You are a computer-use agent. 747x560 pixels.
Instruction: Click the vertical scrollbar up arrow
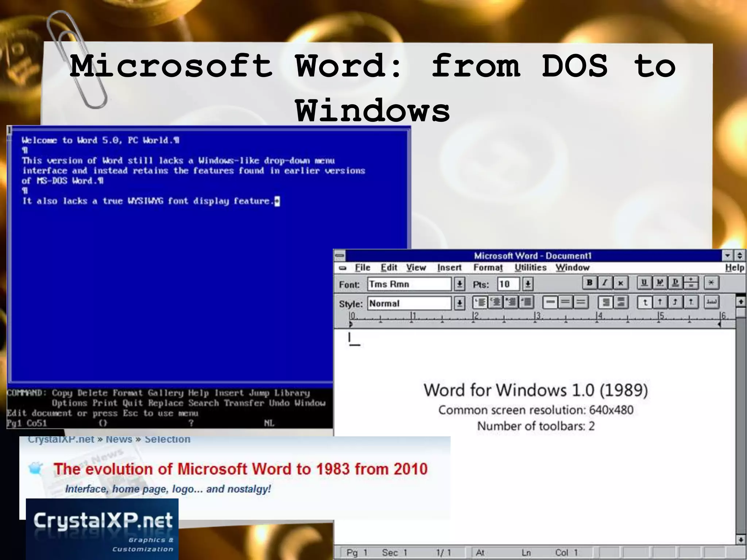coord(741,302)
